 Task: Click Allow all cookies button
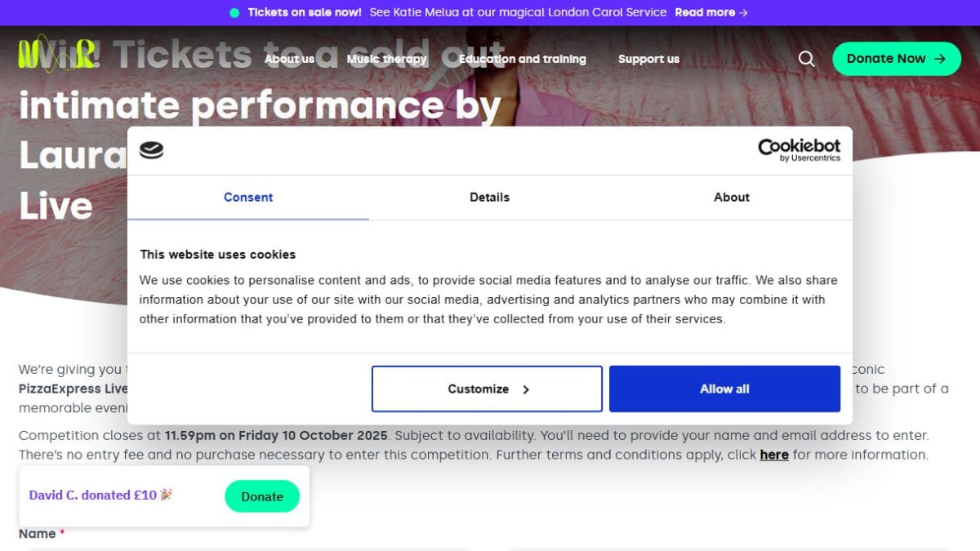(x=724, y=389)
